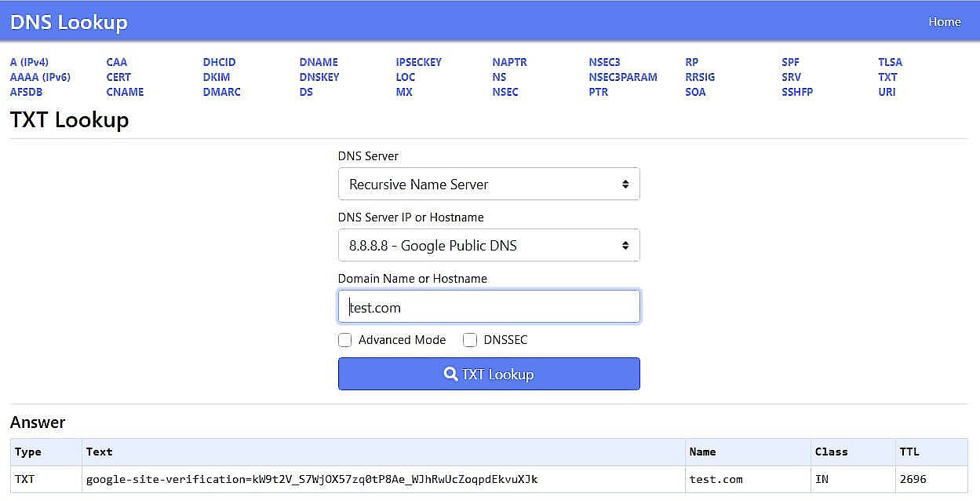Open the CNAME lookup
This screenshot has width=980, height=501.
(125, 92)
